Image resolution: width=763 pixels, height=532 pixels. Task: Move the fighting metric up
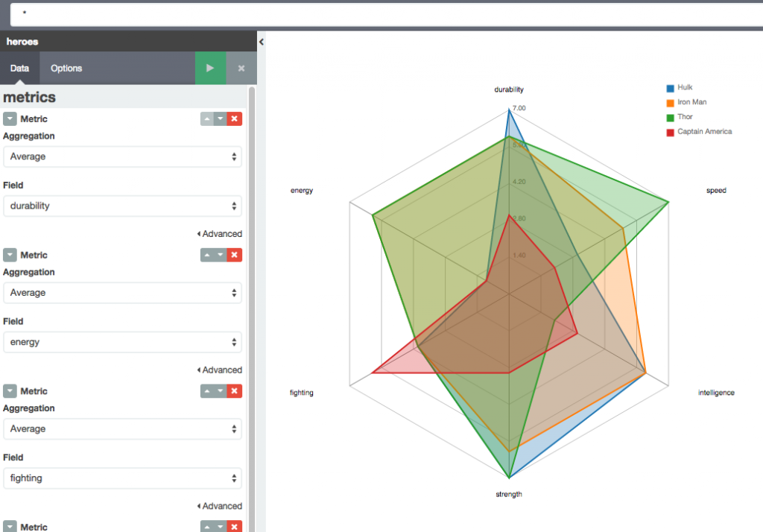point(207,391)
